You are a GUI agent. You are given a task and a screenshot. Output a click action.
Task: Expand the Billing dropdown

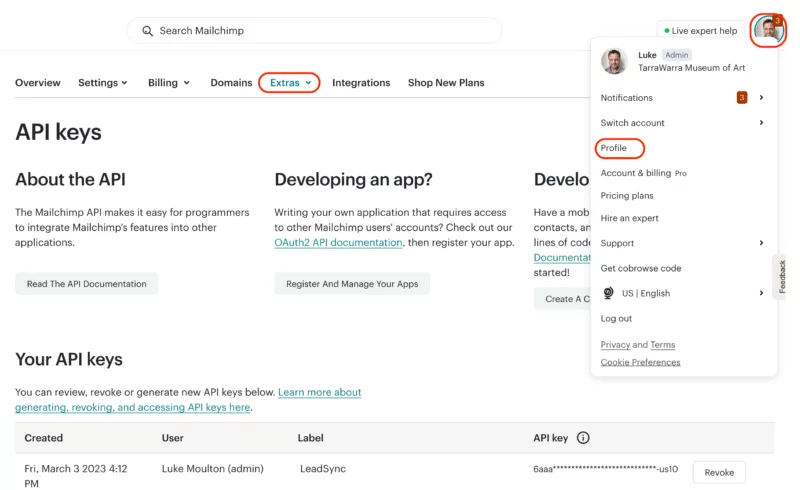coord(168,83)
